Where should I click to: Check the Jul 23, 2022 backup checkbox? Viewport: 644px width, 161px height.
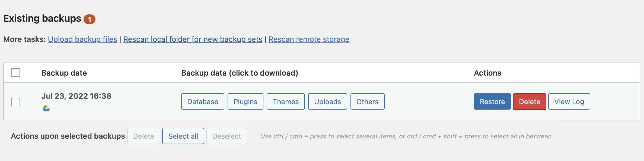[x=16, y=102]
